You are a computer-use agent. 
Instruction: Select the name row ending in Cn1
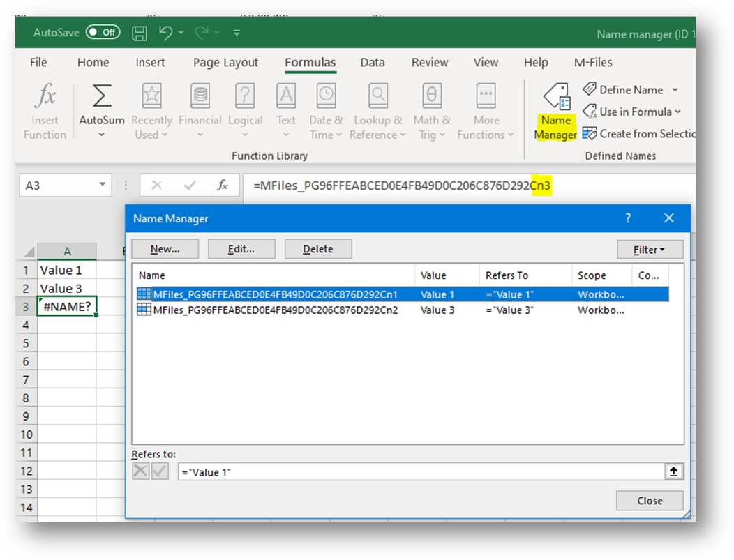402,294
